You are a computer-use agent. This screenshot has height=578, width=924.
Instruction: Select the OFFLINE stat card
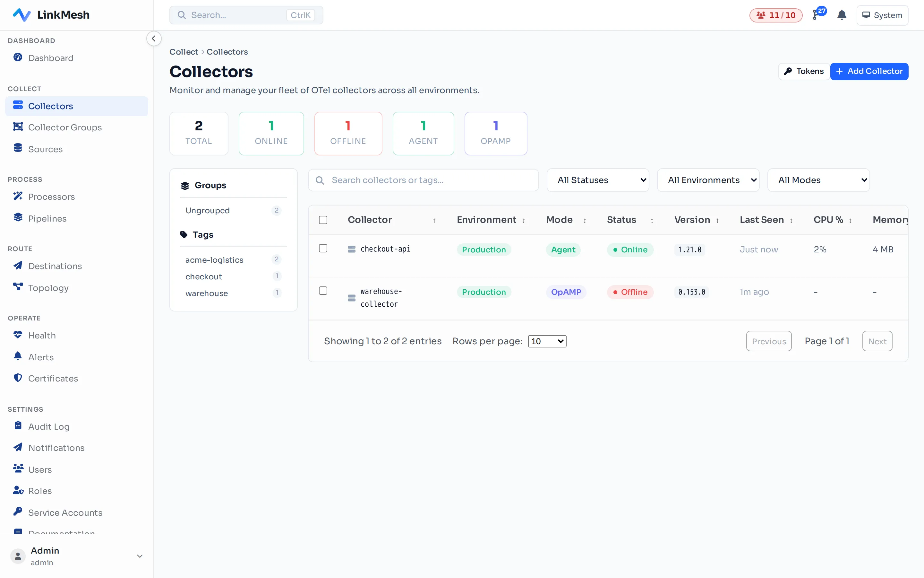(348, 133)
